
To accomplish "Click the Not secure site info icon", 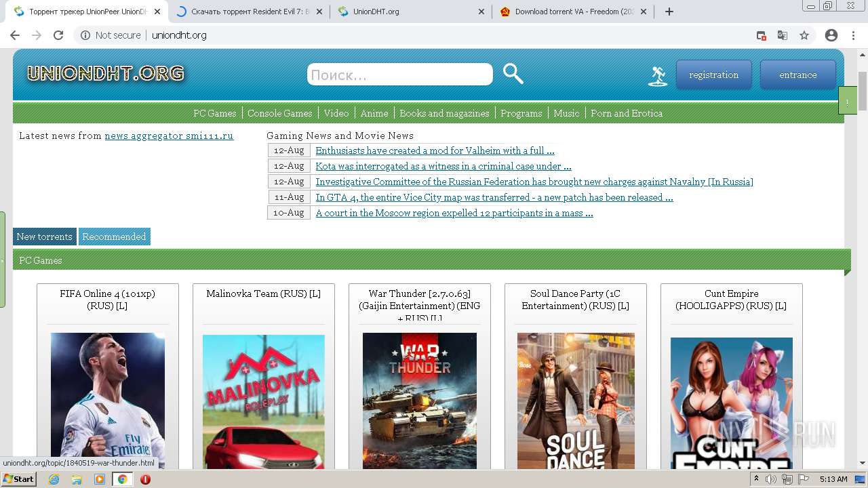I will [x=85, y=35].
